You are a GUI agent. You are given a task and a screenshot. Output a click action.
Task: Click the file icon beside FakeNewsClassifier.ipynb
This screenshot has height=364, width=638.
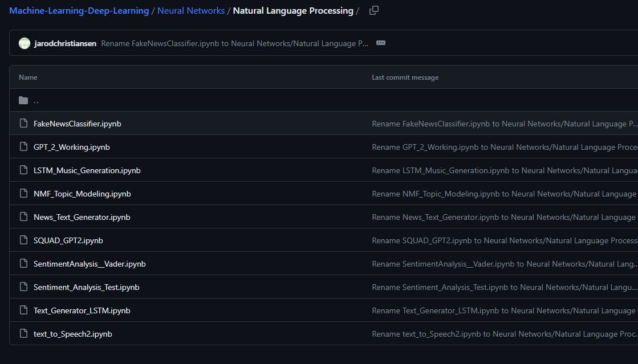(x=23, y=123)
